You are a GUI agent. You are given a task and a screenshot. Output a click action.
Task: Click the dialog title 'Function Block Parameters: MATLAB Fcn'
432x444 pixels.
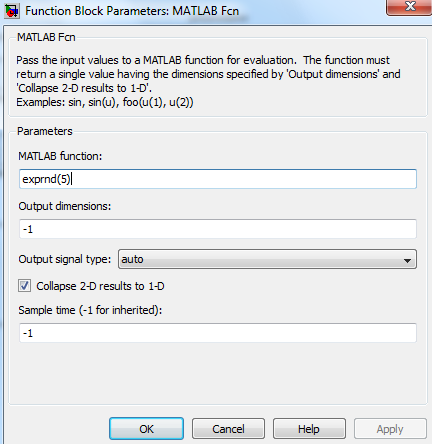pyautogui.click(x=132, y=11)
